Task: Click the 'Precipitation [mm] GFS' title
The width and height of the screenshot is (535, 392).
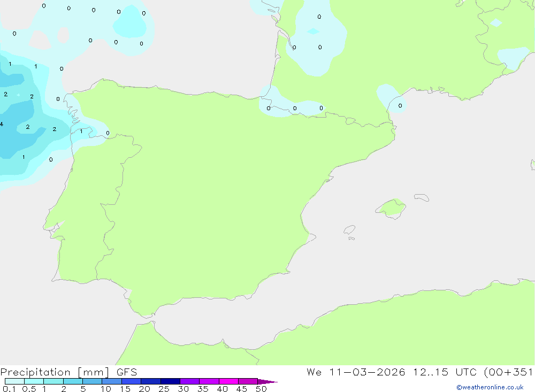Action: click(68, 372)
